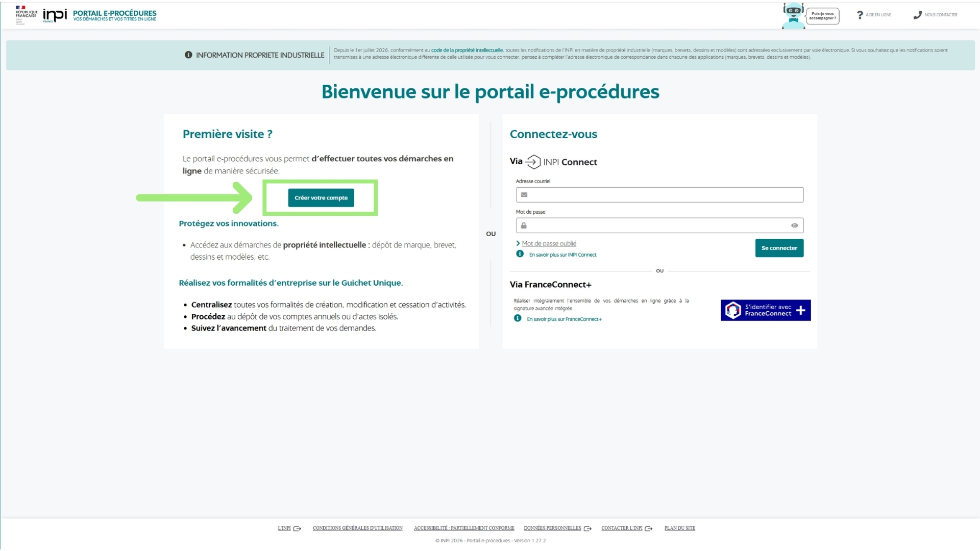The height and width of the screenshot is (551, 980).
Task: Click the 'Puis-je vous accompagner ?' speech bubble
Action: (823, 16)
